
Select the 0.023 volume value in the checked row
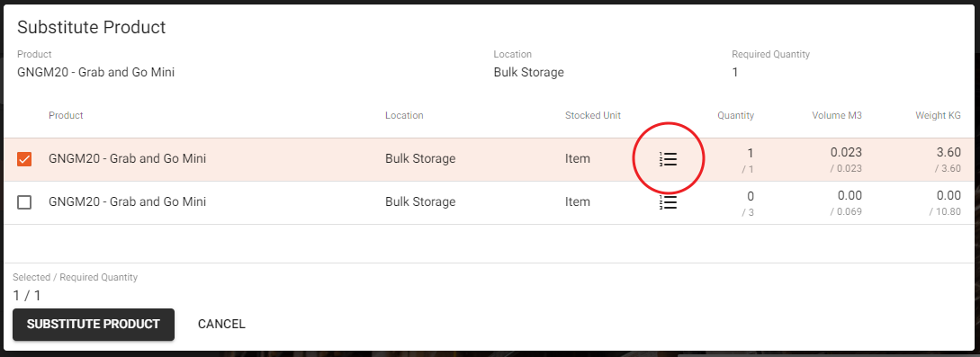click(846, 152)
